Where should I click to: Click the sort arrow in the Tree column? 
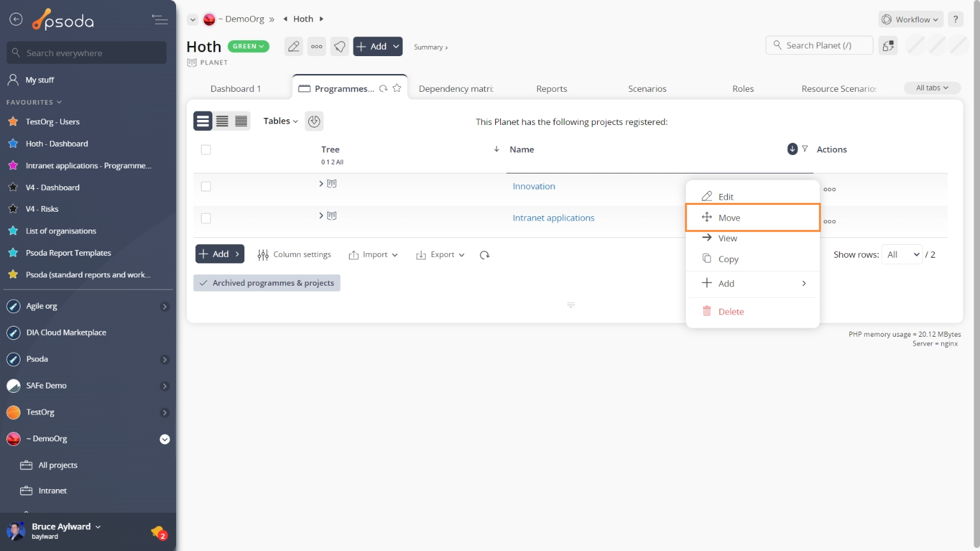496,149
